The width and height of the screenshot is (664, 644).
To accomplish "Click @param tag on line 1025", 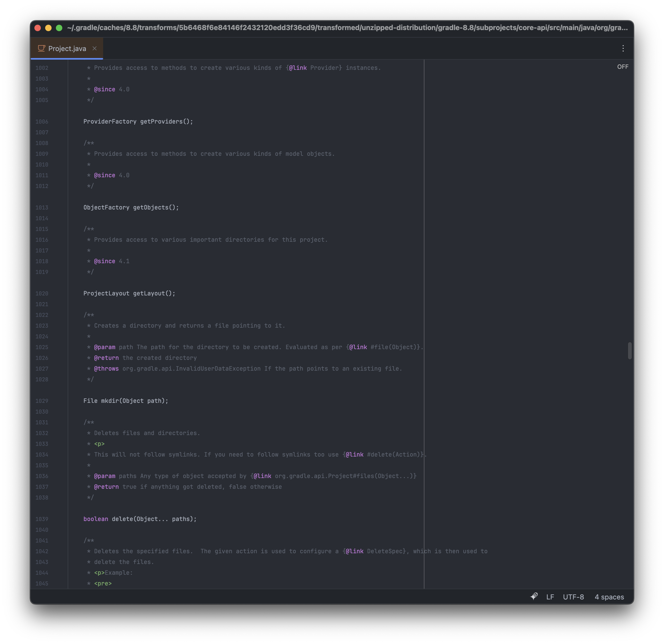I will tap(104, 347).
